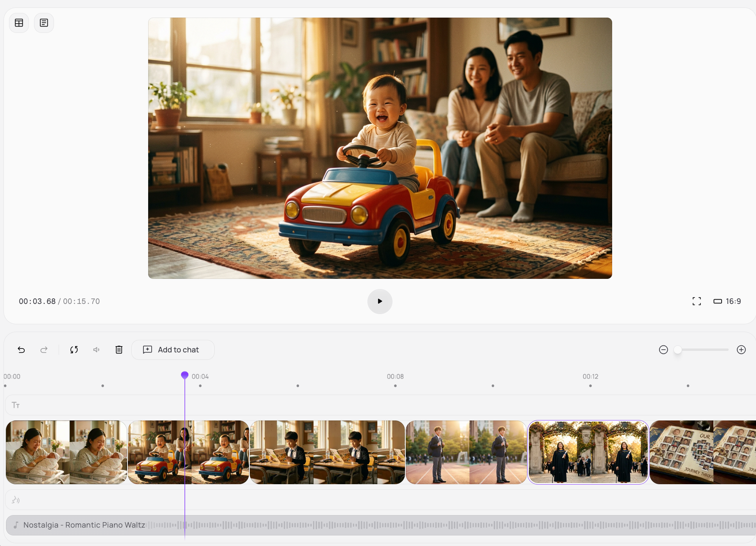This screenshot has height=546, width=756.
Task: Click the undo arrow icon
Action: pos(21,350)
